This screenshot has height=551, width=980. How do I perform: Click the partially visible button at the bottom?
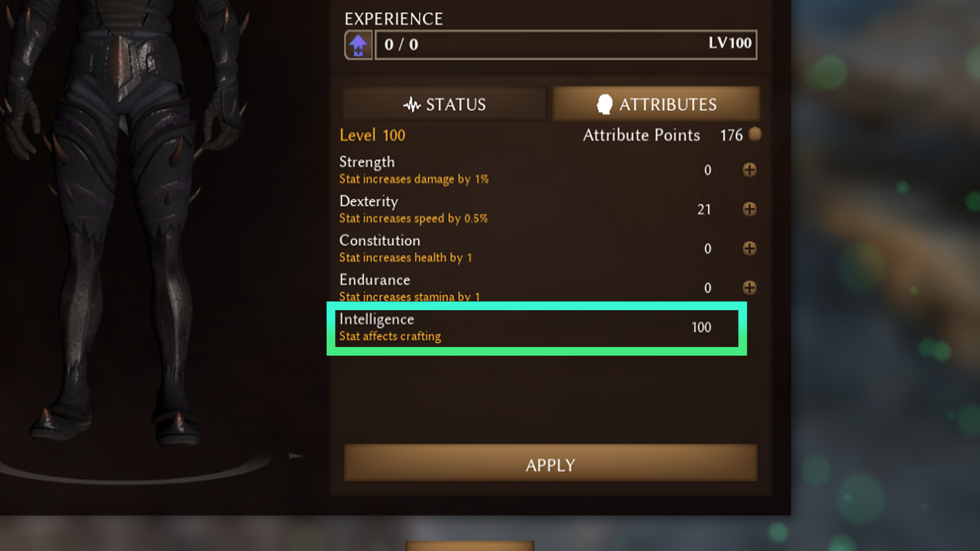470,546
